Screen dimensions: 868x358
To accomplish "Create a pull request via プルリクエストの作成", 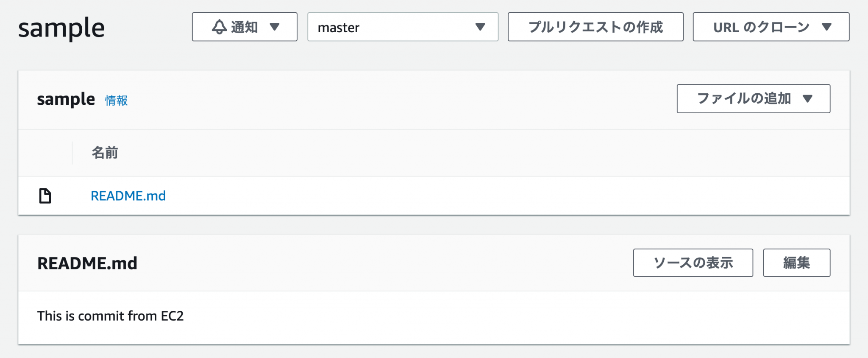I will pyautogui.click(x=595, y=27).
